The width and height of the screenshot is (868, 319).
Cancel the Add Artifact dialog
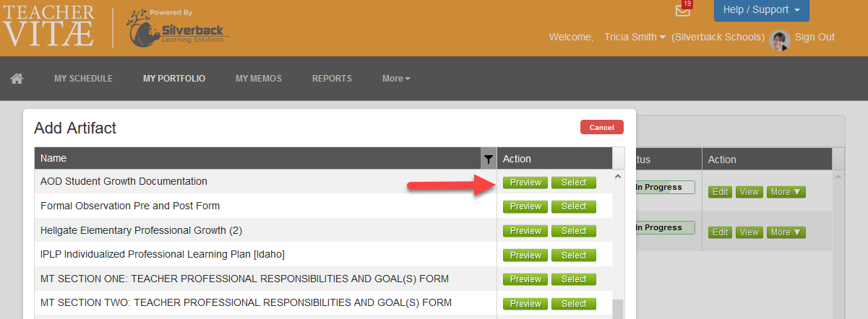tap(601, 127)
